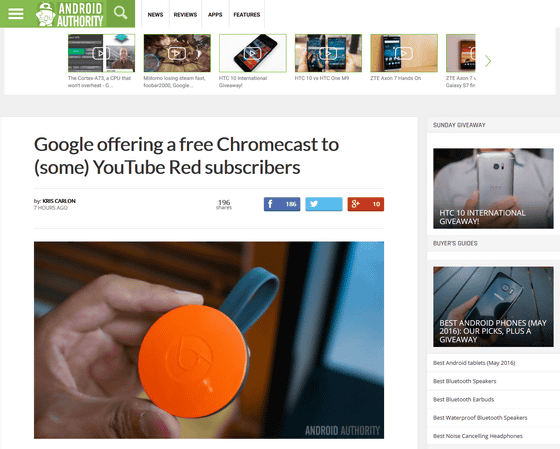Screen dimensions: 560x449
Task: Open Best Android Phones May 2016 image
Action: [493, 306]
